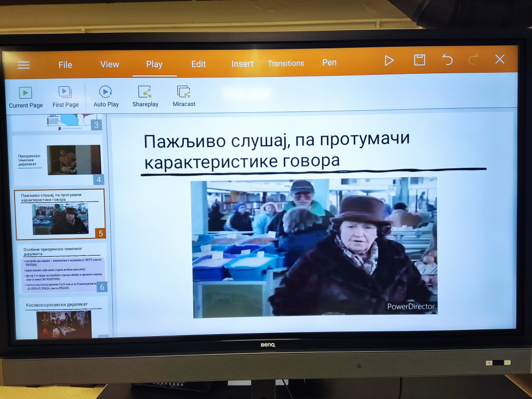The height and width of the screenshot is (399, 532).
Task: Select the Edit tab
Action: (x=198, y=64)
